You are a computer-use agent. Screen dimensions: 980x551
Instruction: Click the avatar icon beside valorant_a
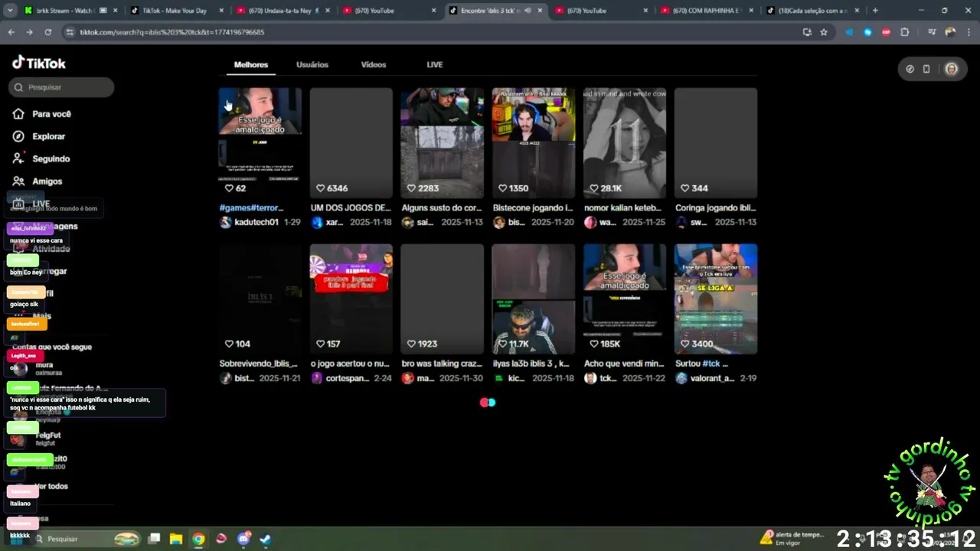pos(681,378)
